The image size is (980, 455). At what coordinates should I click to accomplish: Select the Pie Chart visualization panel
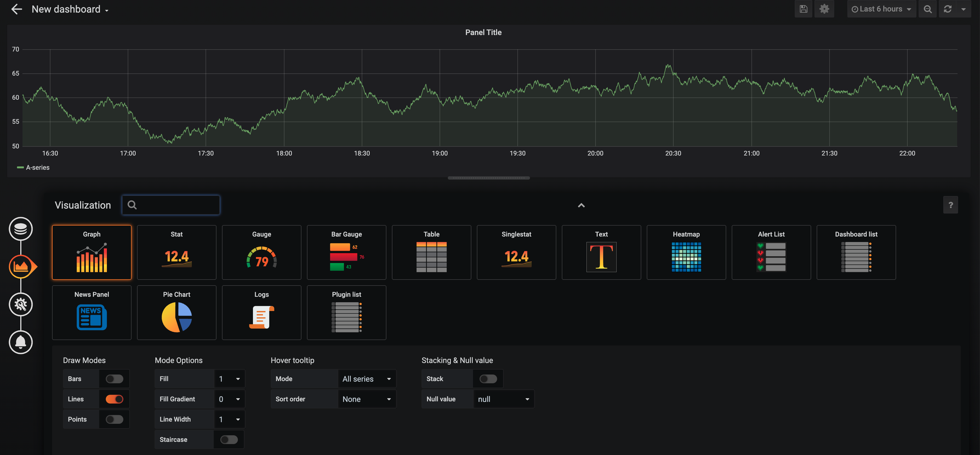pos(177,312)
